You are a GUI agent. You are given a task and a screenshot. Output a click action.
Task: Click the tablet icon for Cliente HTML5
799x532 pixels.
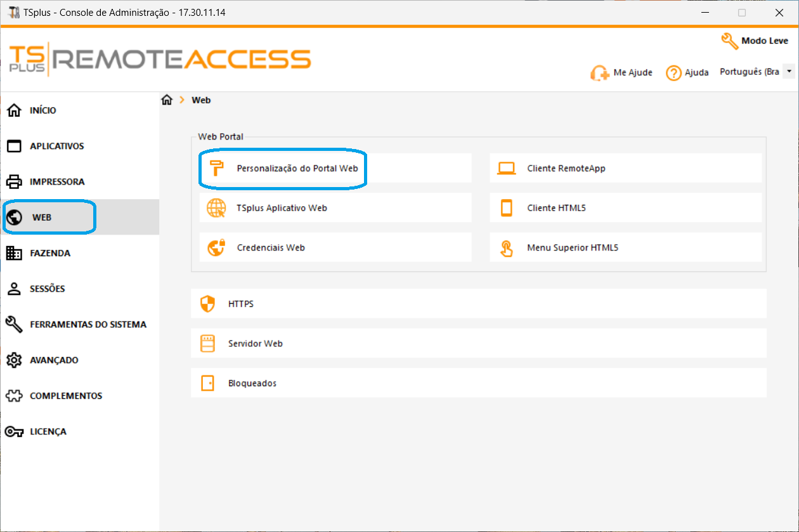pos(506,208)
